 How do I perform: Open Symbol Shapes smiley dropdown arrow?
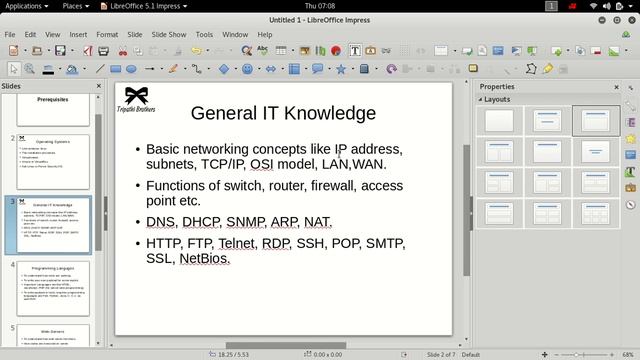259,69
